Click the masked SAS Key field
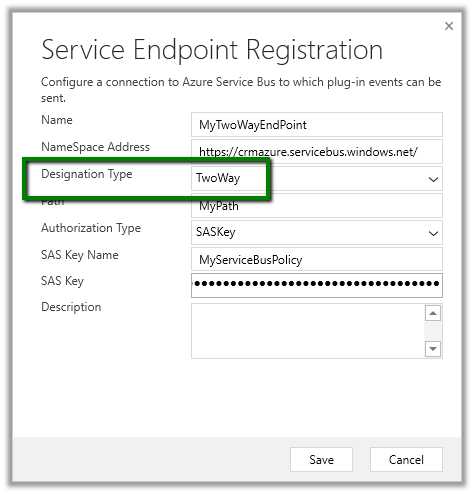The width and height of the screenshot is (474, 494). pyautogui.click(x=317, y=285)
